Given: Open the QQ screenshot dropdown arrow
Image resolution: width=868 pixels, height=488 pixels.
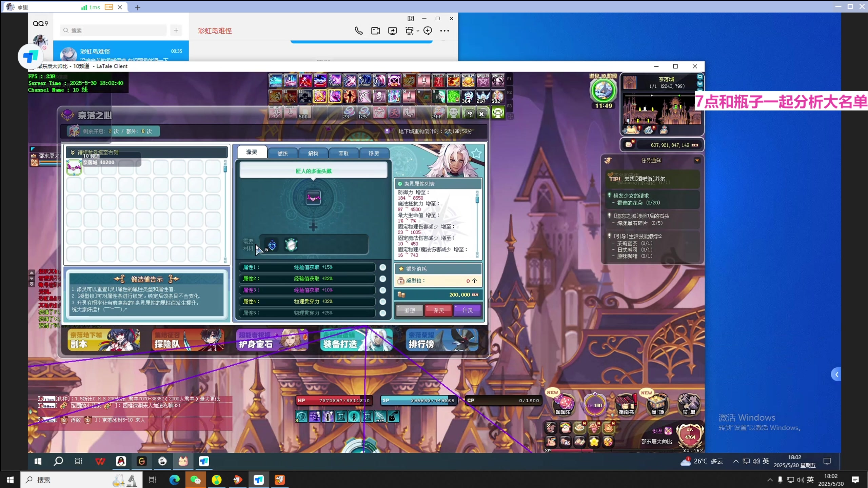Looking at the screenshot, I should 418,31.
